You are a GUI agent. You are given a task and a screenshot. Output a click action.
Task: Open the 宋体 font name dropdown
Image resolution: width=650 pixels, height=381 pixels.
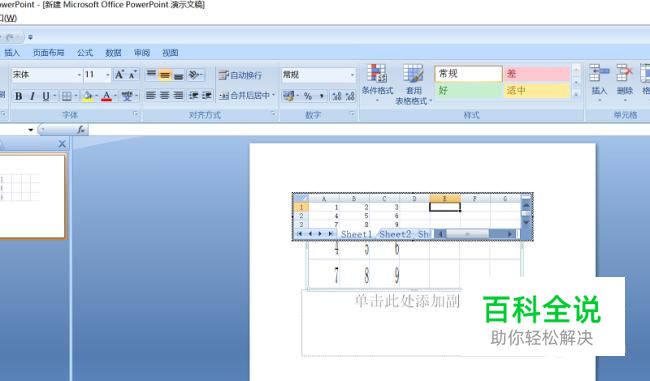click(x=79, y=75)
